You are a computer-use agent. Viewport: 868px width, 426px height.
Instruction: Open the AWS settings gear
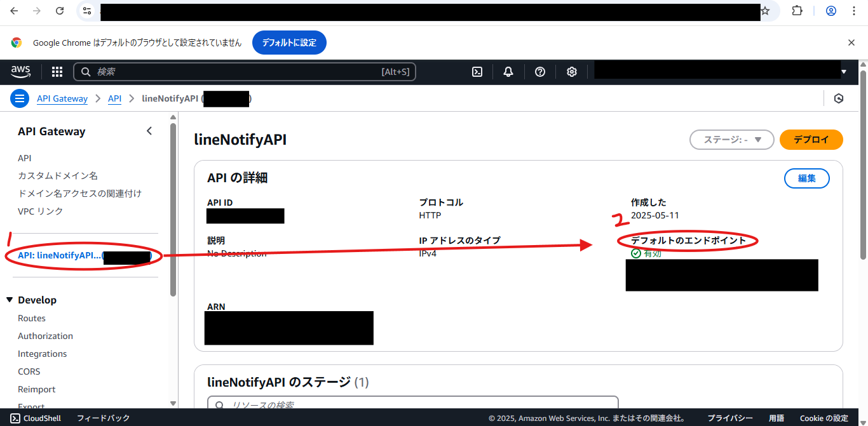pyautogui.click(x=572, y=72)
